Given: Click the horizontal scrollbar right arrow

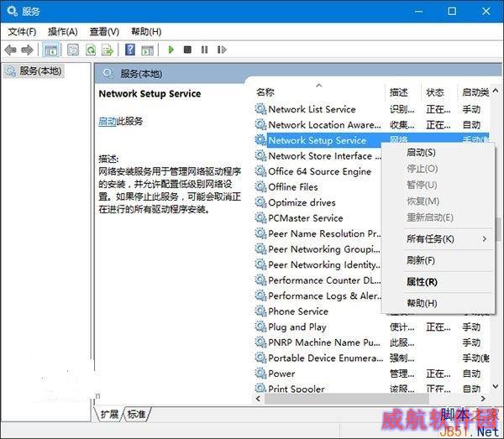Looking at the screenshot, I should (x=483, y=399).
